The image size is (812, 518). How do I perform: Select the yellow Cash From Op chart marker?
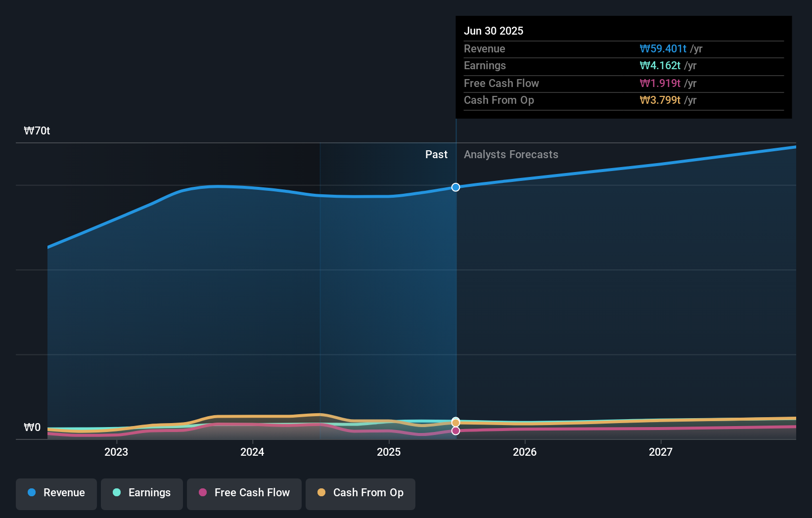tap(455, 422)
